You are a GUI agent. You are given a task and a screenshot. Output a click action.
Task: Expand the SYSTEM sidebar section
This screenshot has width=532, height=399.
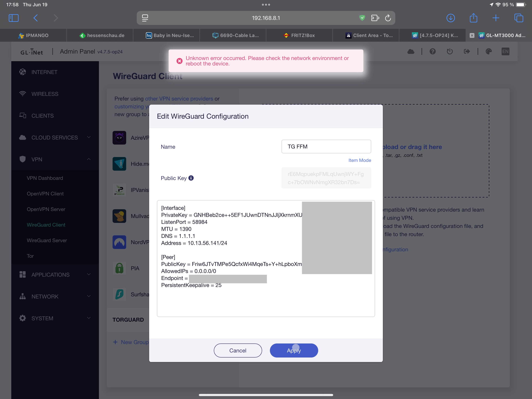click(89, 318)
